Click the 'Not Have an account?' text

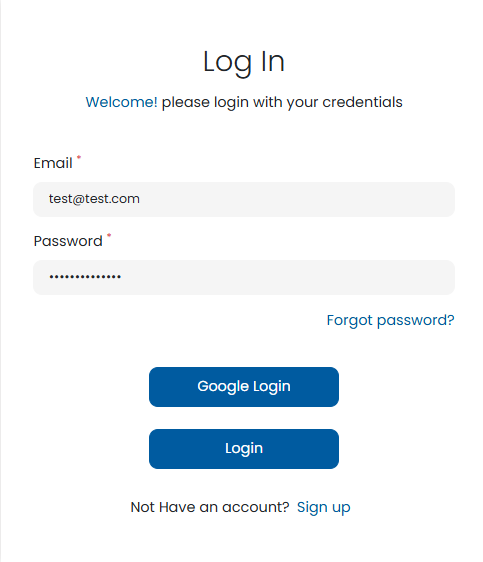coord(210,507)
